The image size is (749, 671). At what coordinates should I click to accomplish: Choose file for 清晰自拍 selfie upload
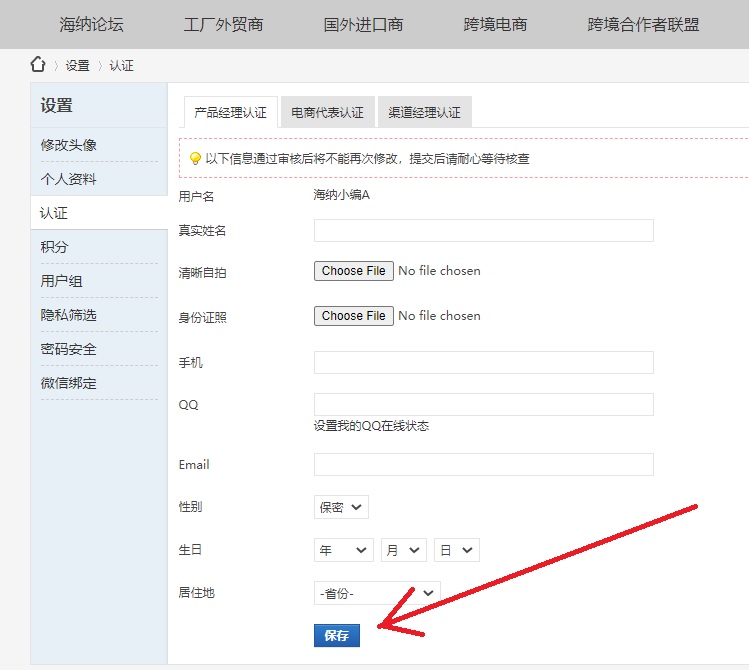pyautogui.click(x=353, y=271)
